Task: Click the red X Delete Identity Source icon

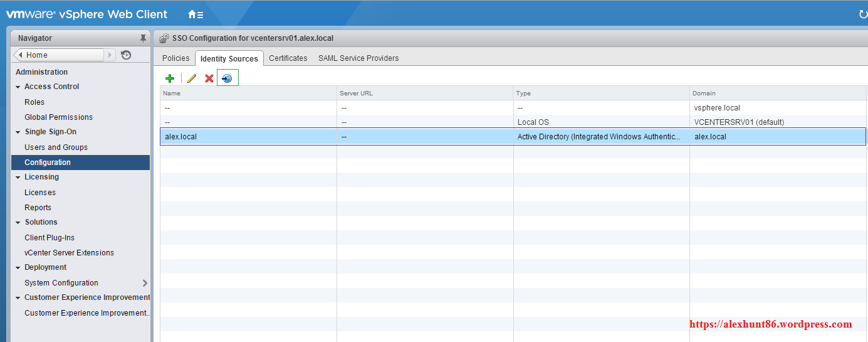Action: tap(209, 78)
